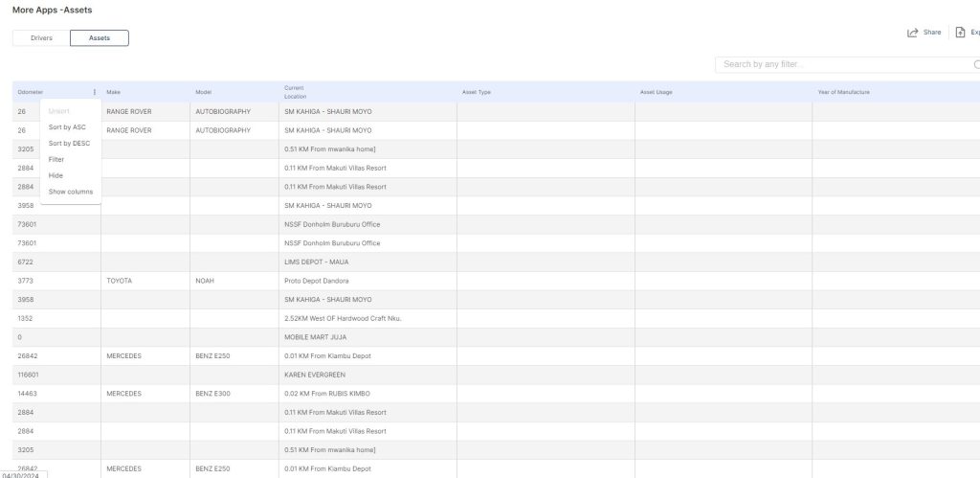The height and width of the screenshot is (478, 980).
Task: Click the Asset Type column header
Action: 477,92
